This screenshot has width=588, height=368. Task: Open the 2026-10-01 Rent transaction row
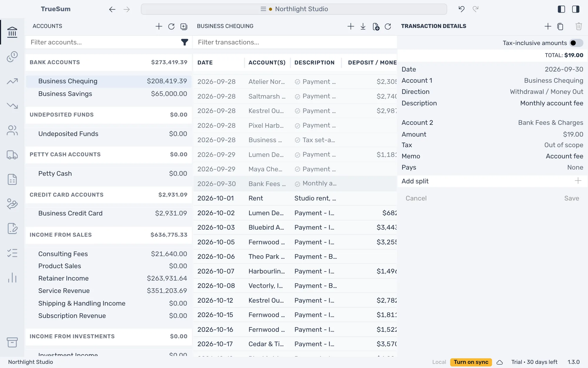click(295, 198)
